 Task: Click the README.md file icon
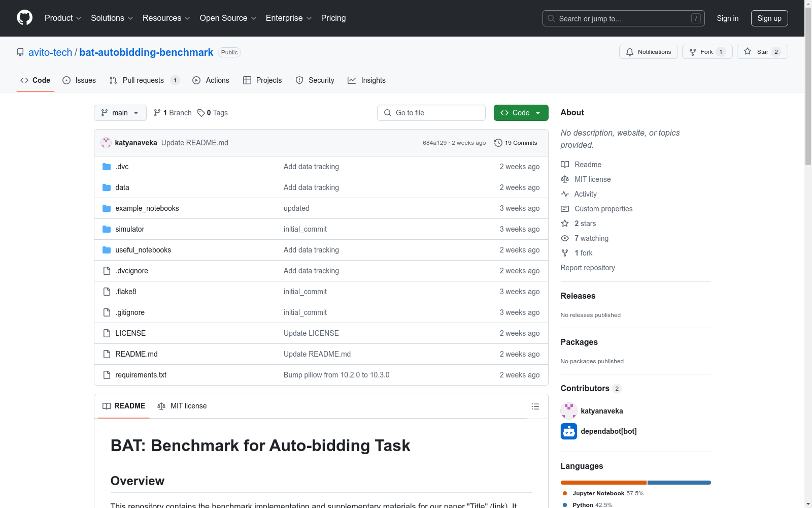tap(107, 354)
